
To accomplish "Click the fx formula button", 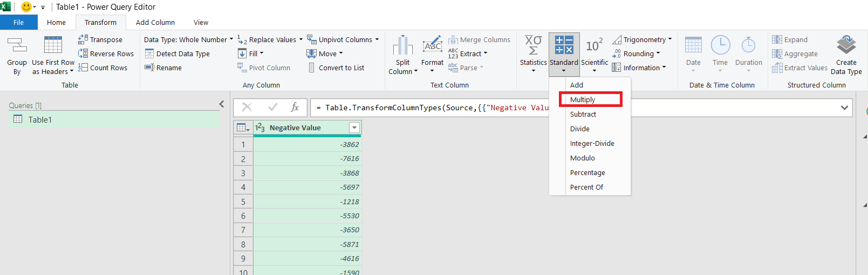I will 295,107.
